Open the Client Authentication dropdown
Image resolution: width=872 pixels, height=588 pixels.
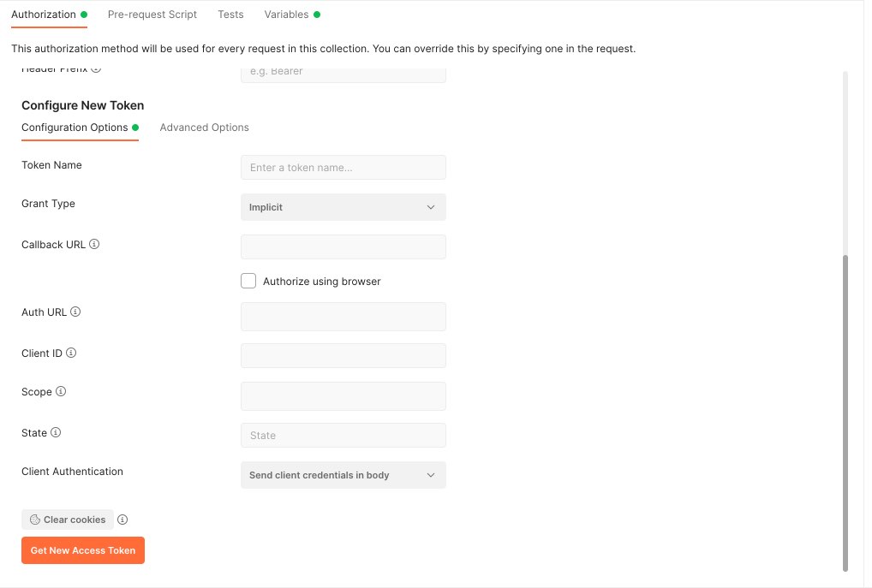point(343,475)
